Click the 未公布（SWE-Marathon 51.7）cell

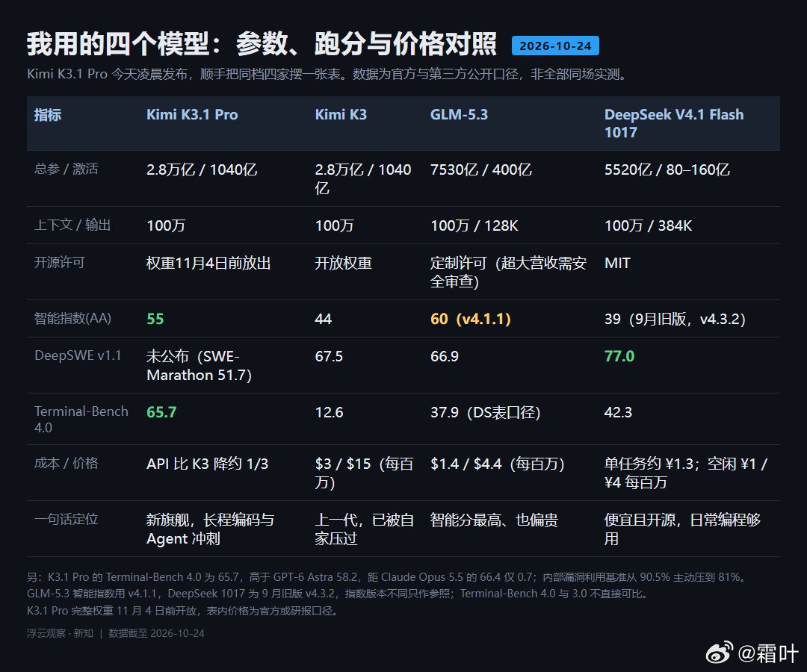200,365
